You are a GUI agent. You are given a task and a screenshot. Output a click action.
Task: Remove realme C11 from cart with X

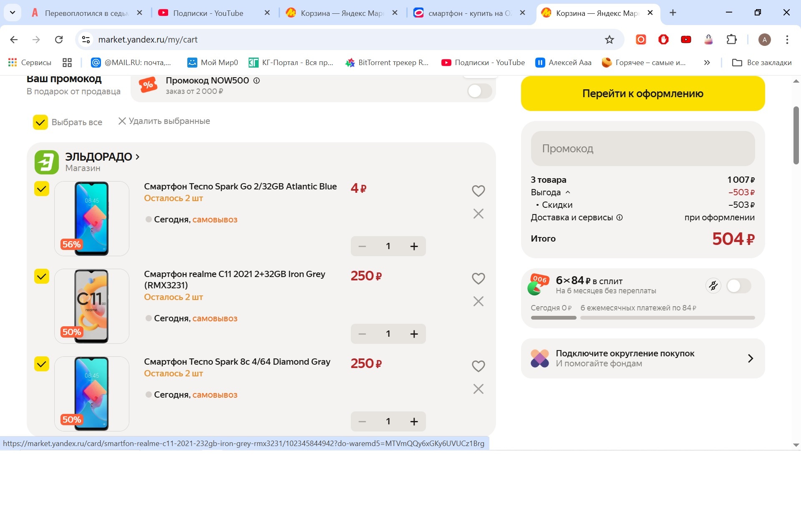(478, 301)
